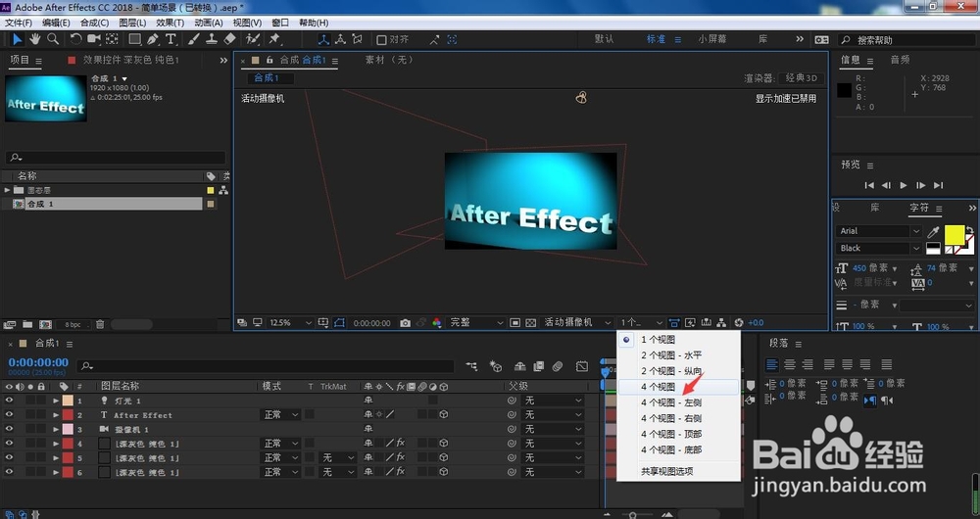Choose 4 个视图 from view layout list
The height and width of the screenshot is (519, 980).
[x=678, y=387]
